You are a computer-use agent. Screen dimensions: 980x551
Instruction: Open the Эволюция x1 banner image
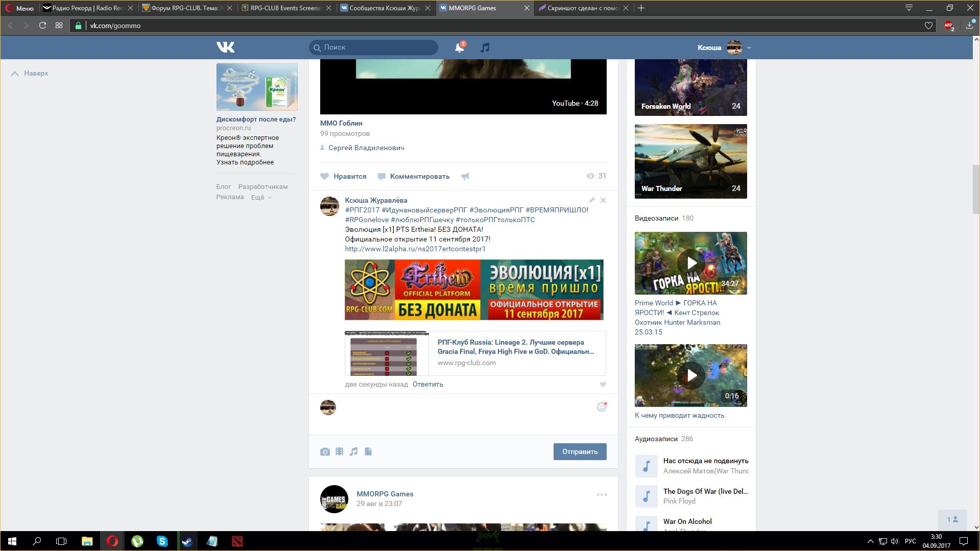474,290
